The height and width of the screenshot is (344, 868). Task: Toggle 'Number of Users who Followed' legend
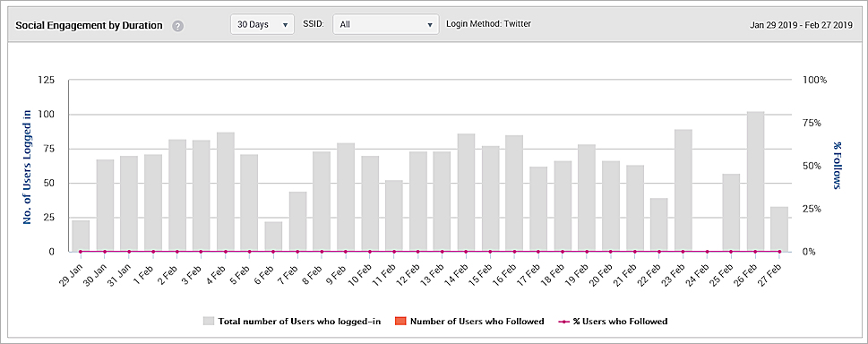click(x=469, y=322)
